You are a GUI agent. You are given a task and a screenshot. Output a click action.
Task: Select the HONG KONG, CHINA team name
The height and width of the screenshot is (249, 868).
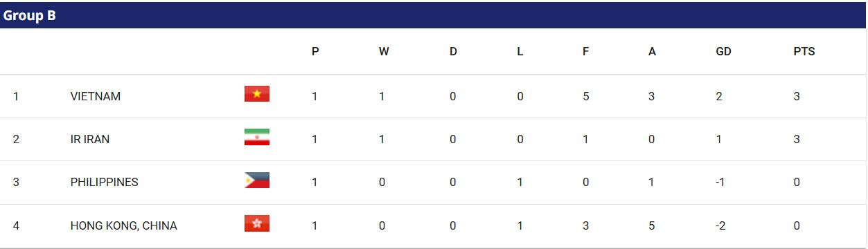[x=124, y=225]
